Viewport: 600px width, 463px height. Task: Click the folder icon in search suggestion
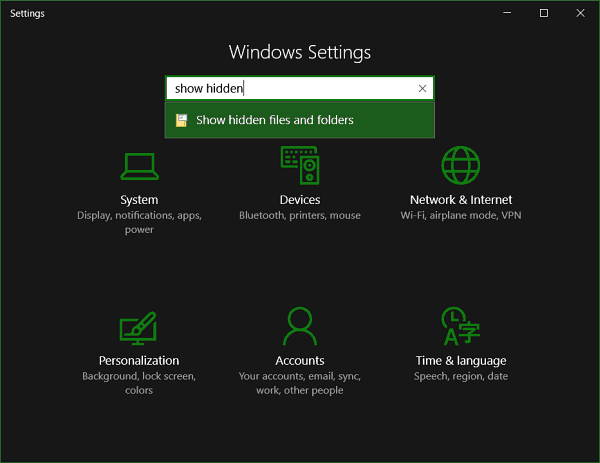point(181,120)
